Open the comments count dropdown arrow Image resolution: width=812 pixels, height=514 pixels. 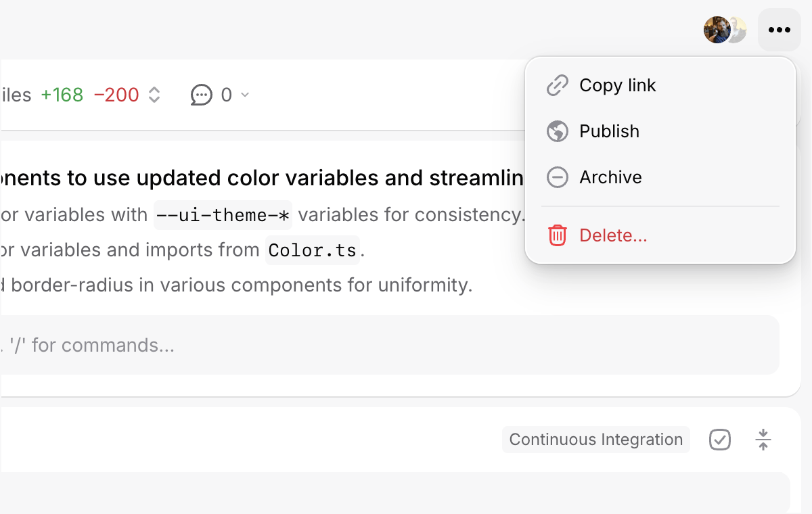pos(245,95)
